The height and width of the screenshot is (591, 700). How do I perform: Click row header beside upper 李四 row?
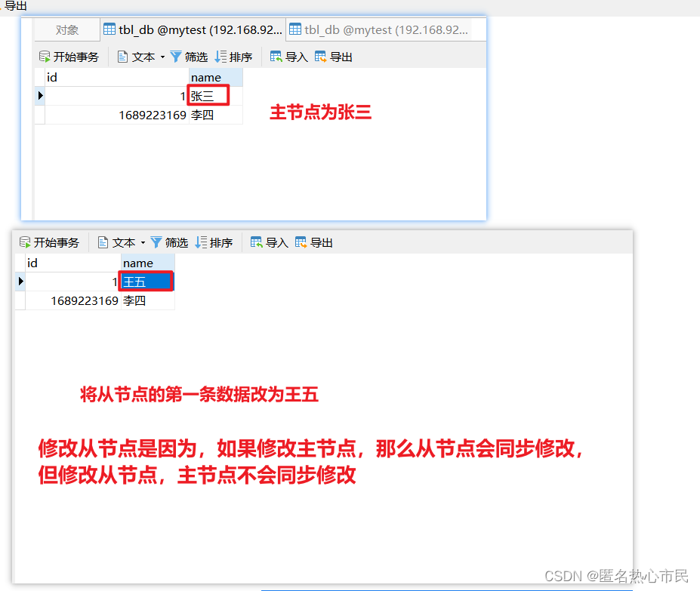pos(40,115)
